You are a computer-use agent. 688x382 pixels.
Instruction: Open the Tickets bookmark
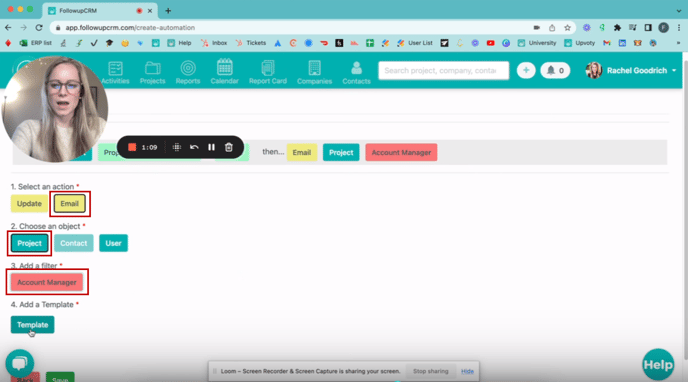click(x=251, y=43)
